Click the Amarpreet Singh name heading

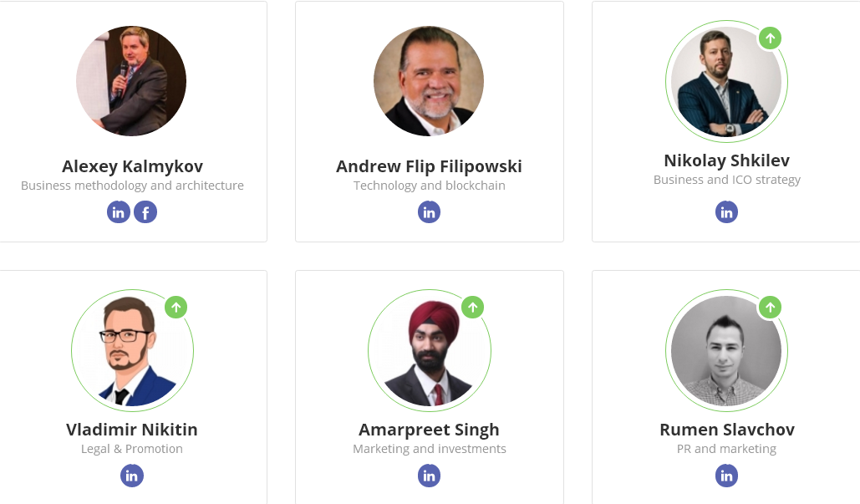pyautogui.click(x=429, y=430)
